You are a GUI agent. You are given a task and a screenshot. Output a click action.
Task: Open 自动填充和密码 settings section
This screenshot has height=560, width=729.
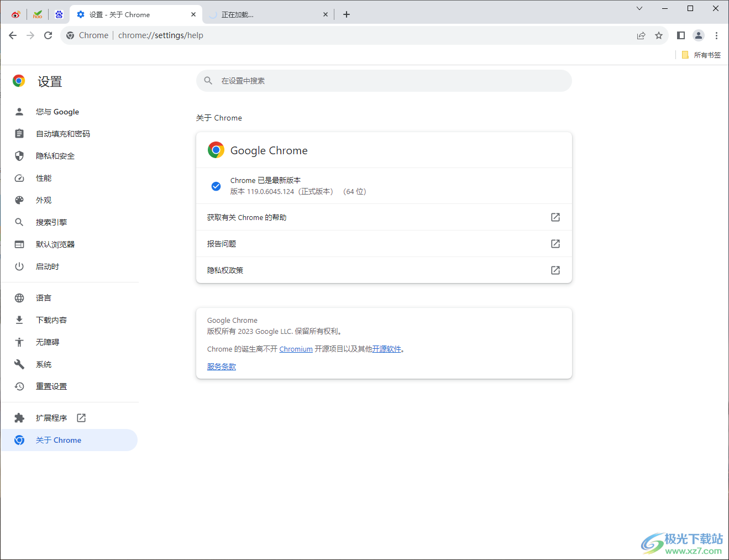point(69,134)
